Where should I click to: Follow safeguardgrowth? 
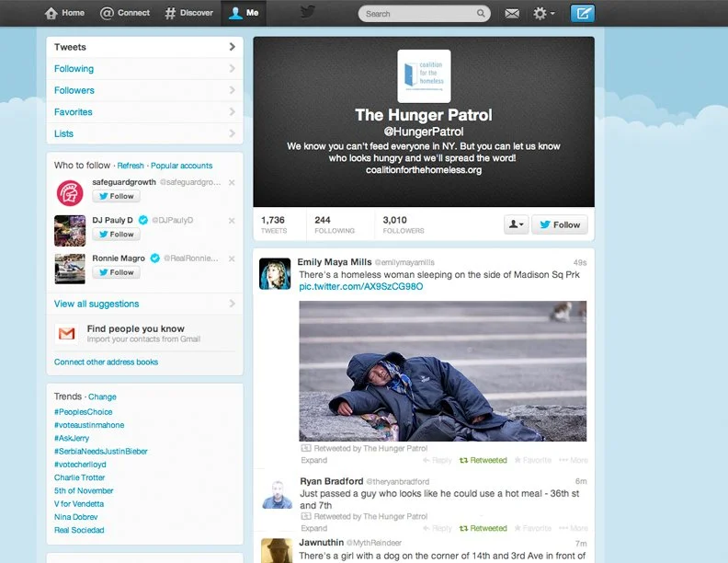pyautogui.click(x=116, y=196)
